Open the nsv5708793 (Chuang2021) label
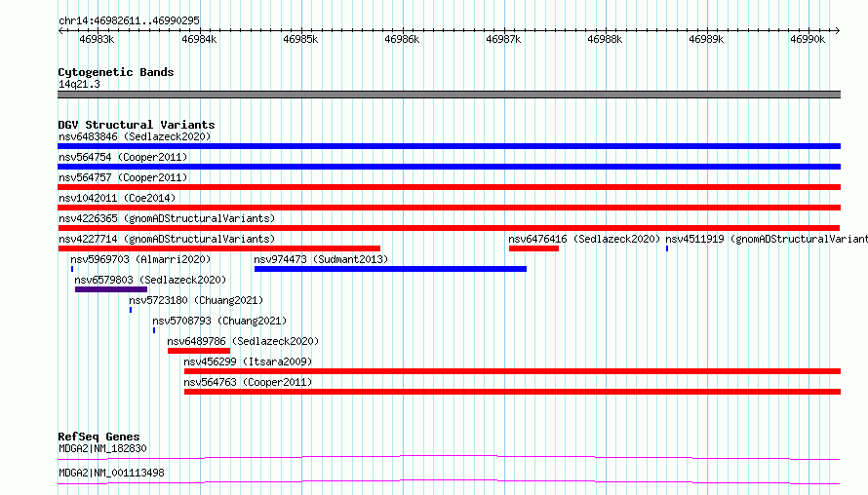The height and width of the screenshot is (495, 868). [219, 321]
